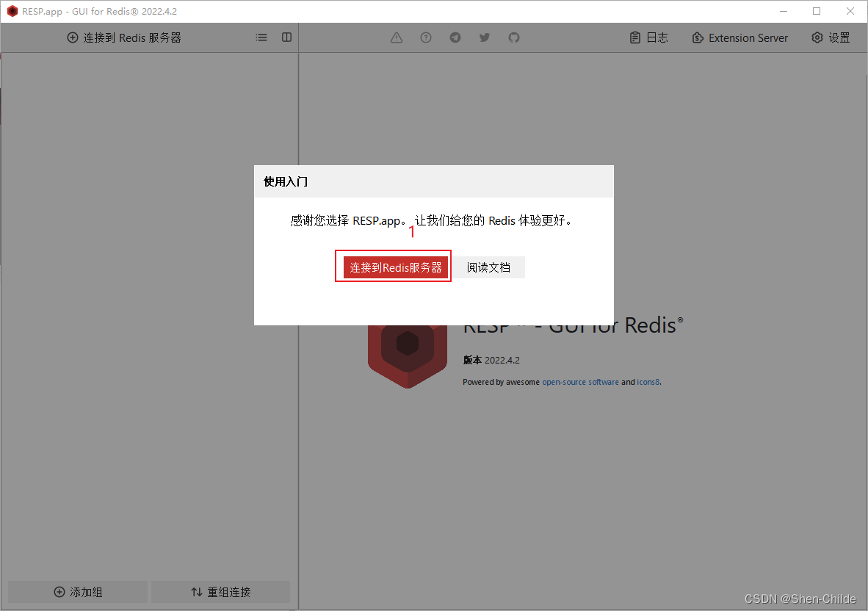Click the 重组连接 button at bottom
The height and width of the screenshot is (611, 868).
[x=220, y=592]
